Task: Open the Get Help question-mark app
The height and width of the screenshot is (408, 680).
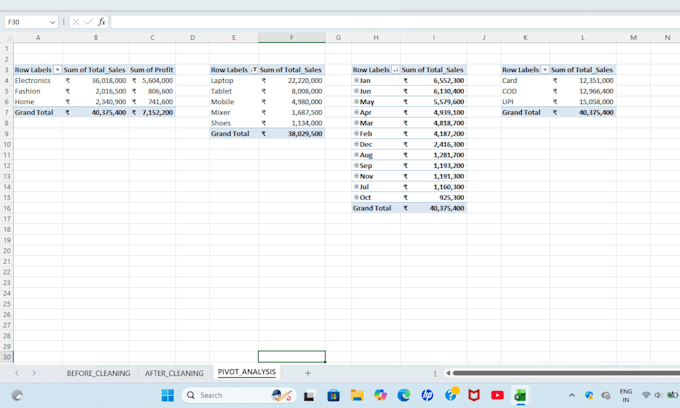Action: click(x=451, y=395)
